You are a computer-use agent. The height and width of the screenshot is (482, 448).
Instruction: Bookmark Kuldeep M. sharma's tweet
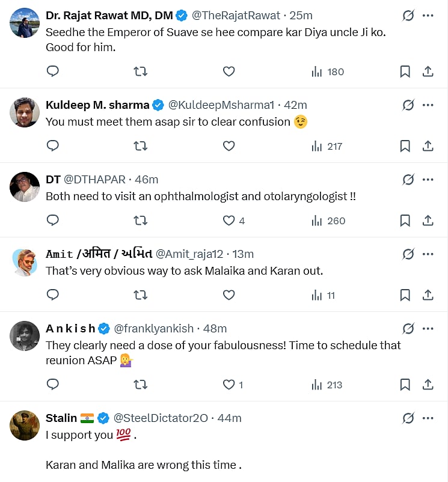pos(405,146)
